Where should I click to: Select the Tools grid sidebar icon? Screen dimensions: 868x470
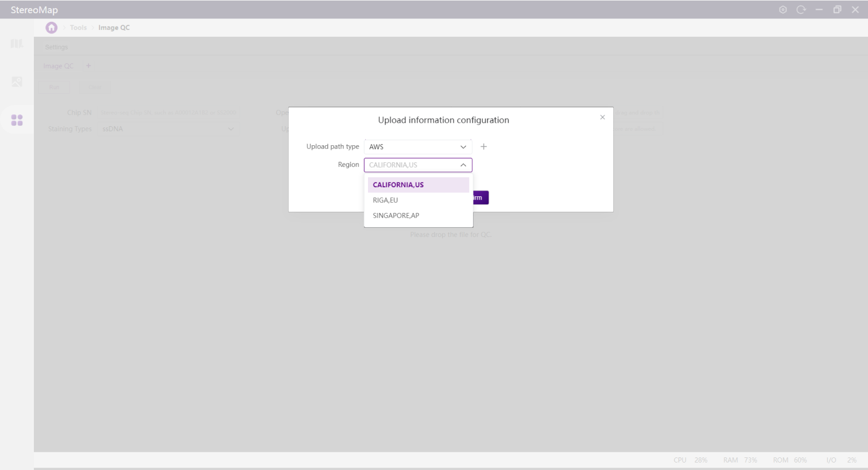(17, 120)
